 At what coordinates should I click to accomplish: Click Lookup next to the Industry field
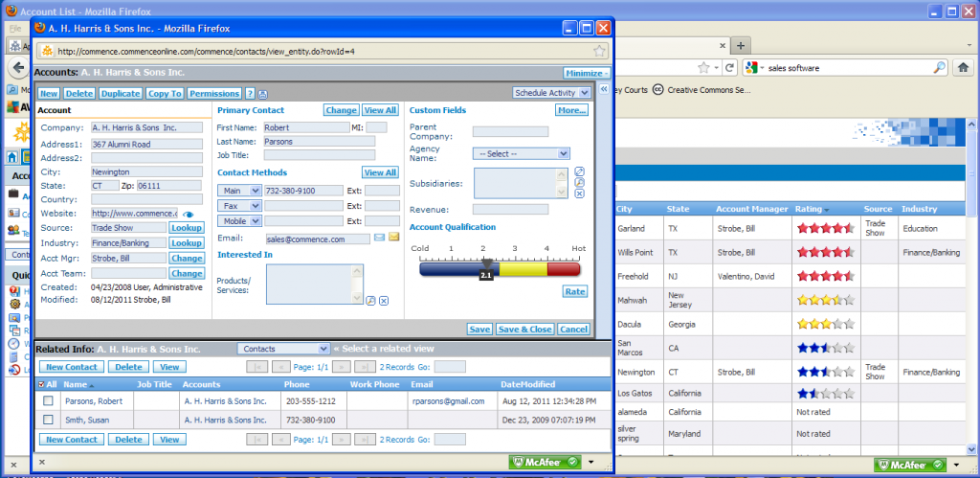[x=187, y=242]
